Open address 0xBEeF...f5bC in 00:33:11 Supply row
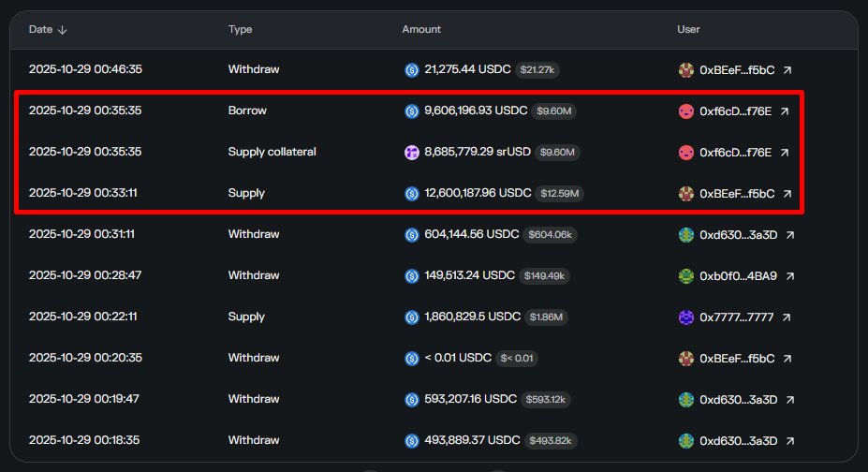The width and height of the screenshot is (868, 472). pyautogui.click(x=737, y=194)
